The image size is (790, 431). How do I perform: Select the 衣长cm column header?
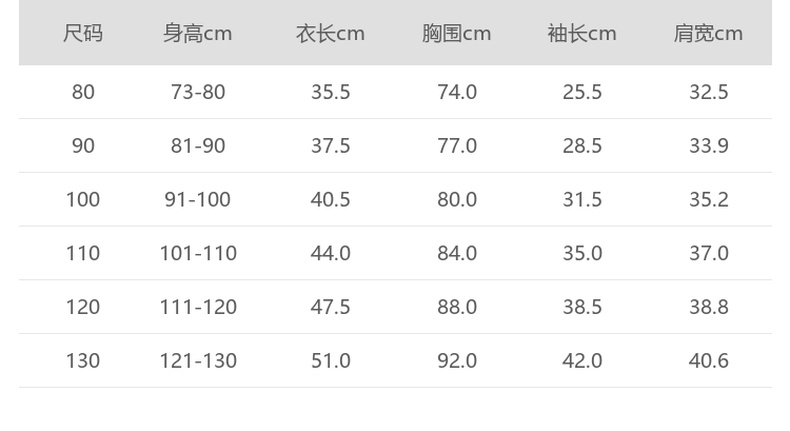330,34
